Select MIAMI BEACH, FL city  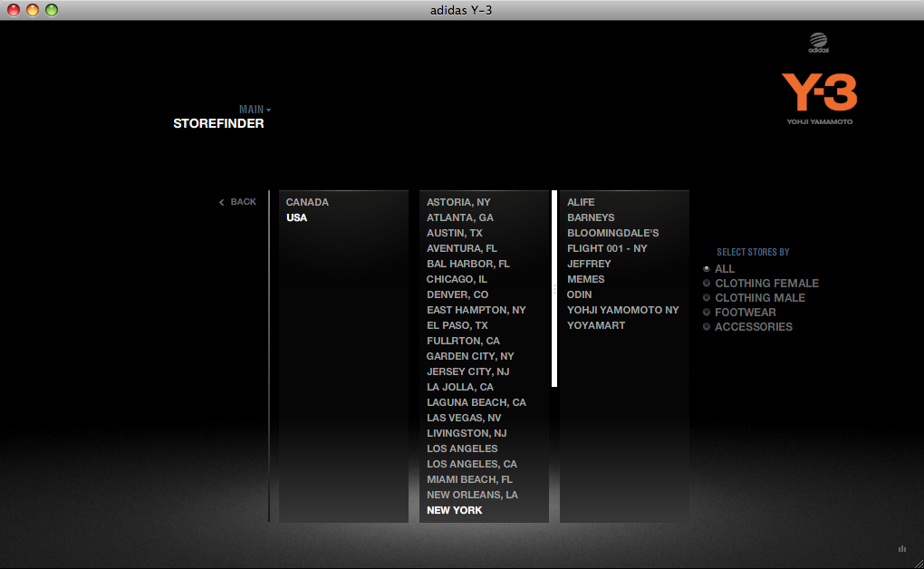pyautogui.click(x=469, y=479)
